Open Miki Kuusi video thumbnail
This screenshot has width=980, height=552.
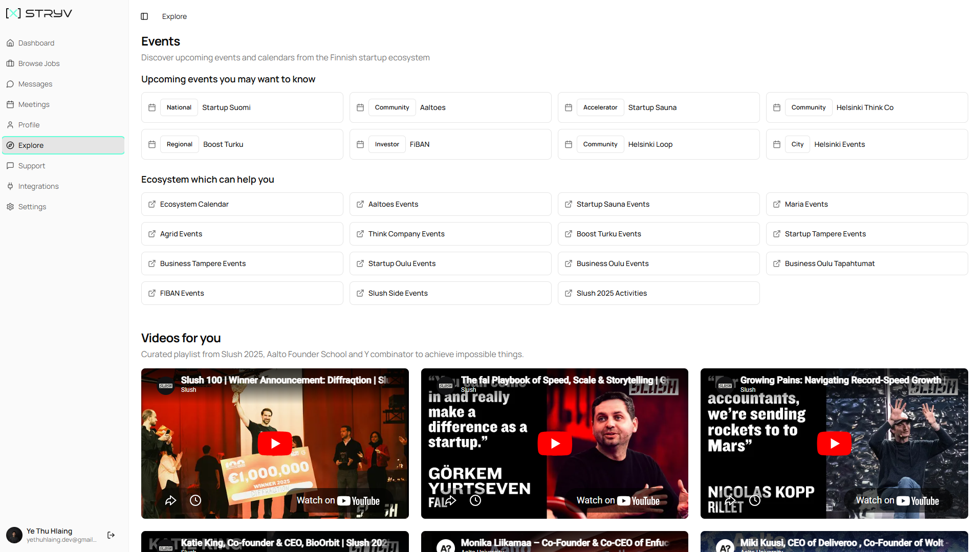pos(834,541)
